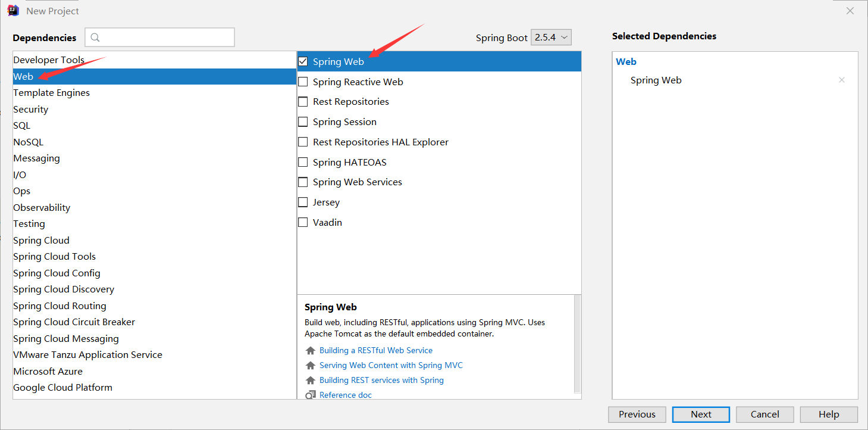The height and width of the screenshot is (430, 868).
Task: Enable the Spring Session dependency
Action: pos(303,121)
